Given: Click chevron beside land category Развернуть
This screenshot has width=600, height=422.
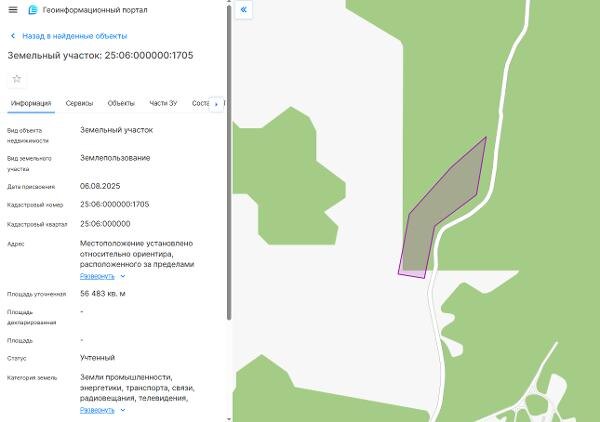Looking at the screenshot, I should (x=123, y=410).
